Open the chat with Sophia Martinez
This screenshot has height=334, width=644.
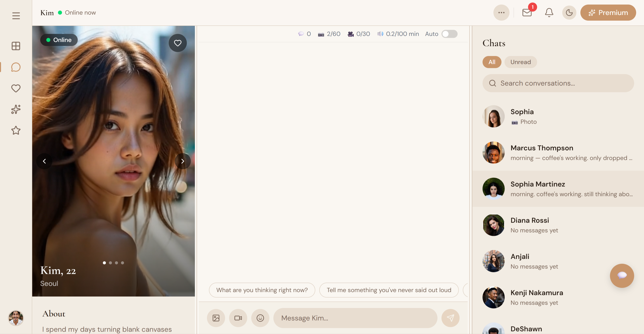point(558,189)
